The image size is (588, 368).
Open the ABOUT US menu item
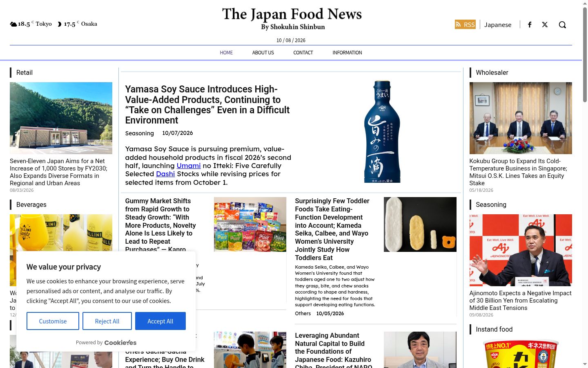[x=263, y=53]
